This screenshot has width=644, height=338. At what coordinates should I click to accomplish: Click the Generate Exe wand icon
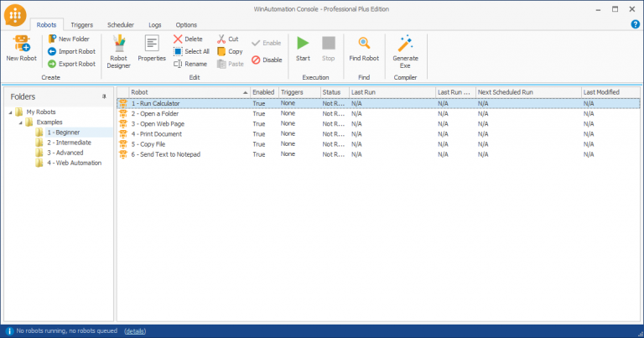(x=405, y=43)
